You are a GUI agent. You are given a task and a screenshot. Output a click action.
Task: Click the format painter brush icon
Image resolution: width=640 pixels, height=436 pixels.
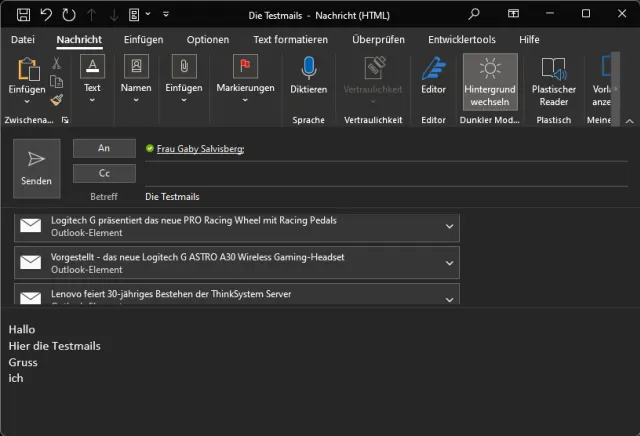[x=57, y=99]
